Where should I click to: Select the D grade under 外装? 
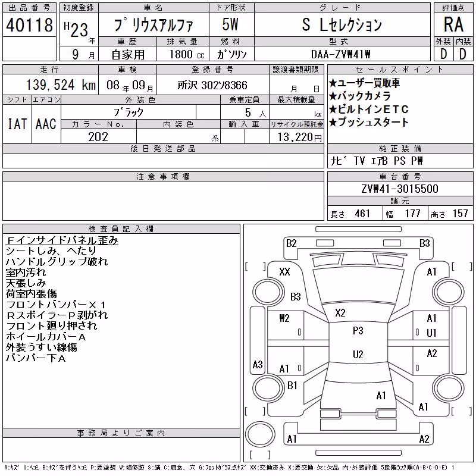[443, 54]
